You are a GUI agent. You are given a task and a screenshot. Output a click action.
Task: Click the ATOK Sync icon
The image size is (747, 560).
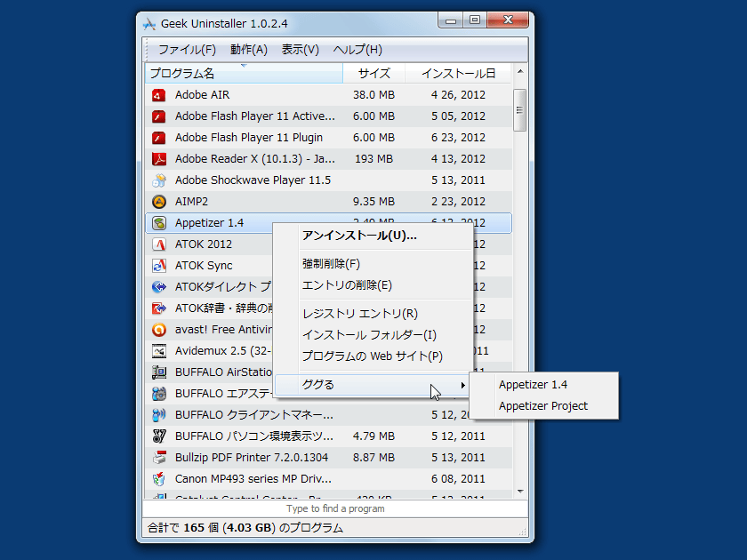158,266
